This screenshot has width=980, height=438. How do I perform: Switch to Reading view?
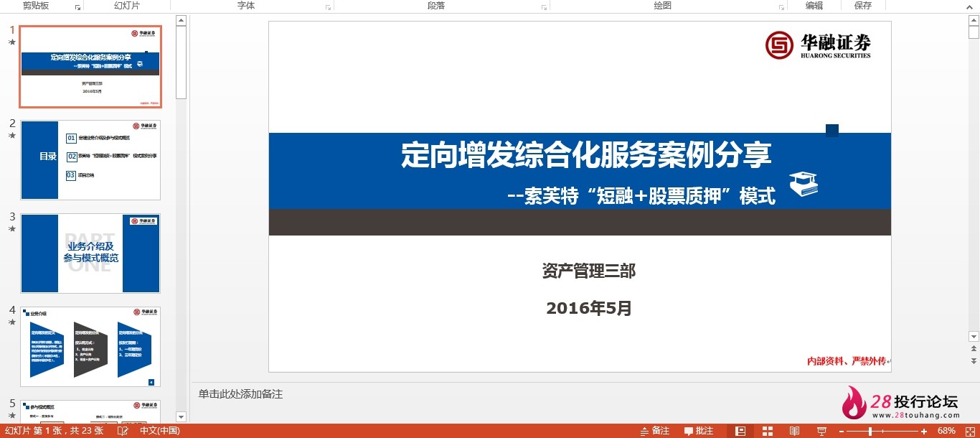pos(794,431)
